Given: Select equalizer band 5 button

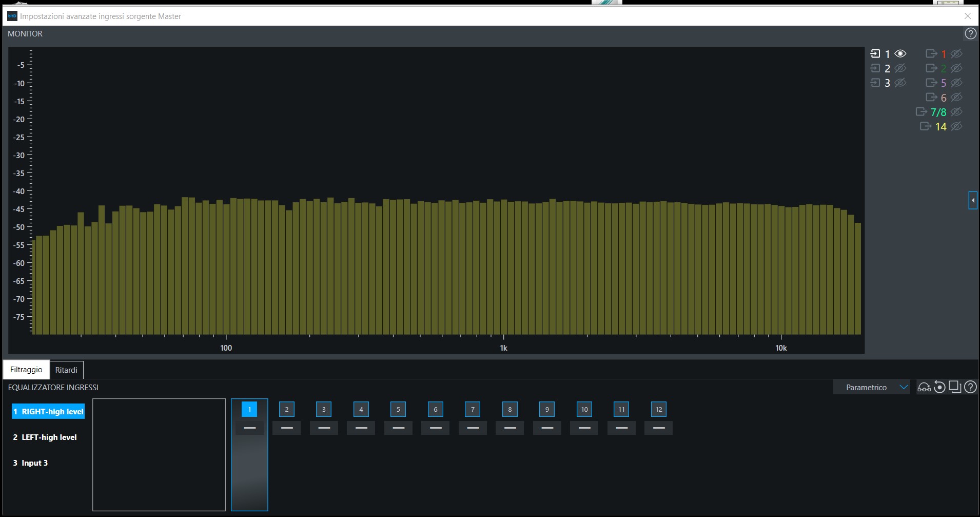Looking at the screenshot, I should pos(398,409).
